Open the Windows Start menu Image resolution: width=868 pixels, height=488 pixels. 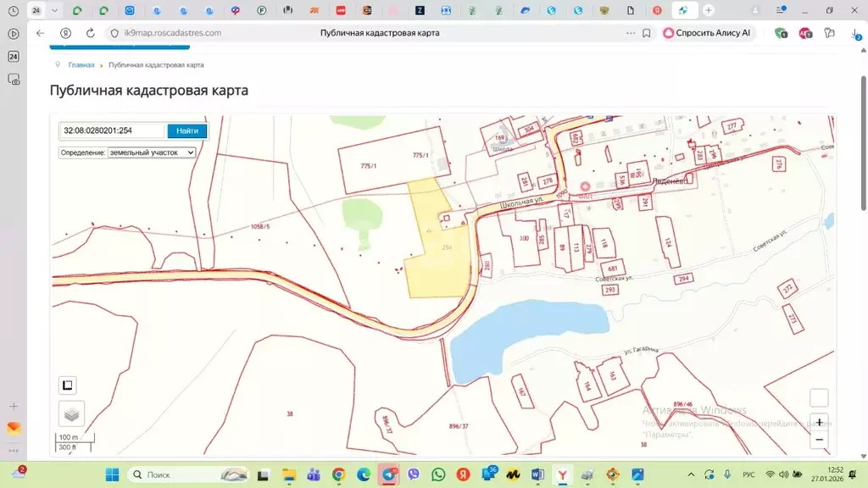tap(112, 474)
